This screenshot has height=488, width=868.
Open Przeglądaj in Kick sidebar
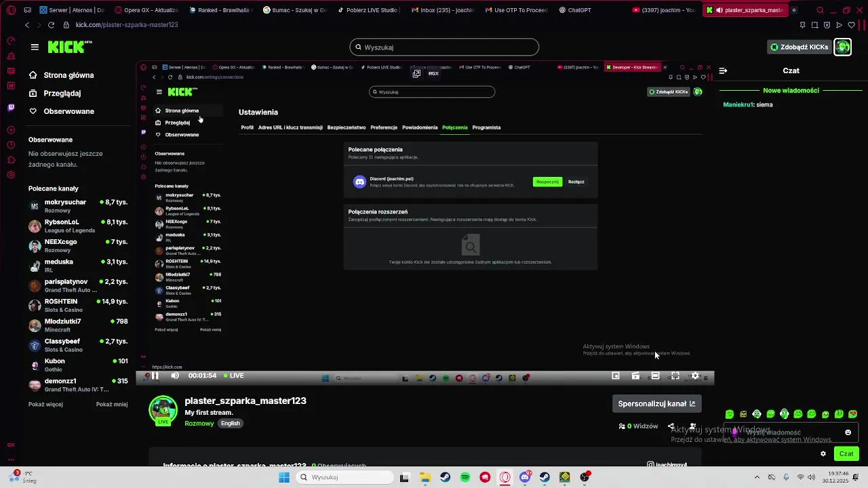pos(55,93)
